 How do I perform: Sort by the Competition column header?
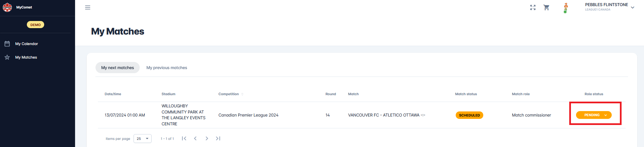click(x=229, y=94)
